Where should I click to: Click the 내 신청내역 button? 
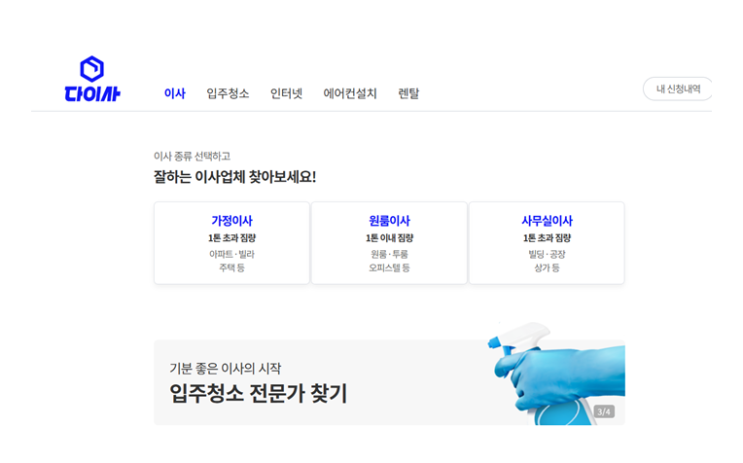(x=678, y=89)
